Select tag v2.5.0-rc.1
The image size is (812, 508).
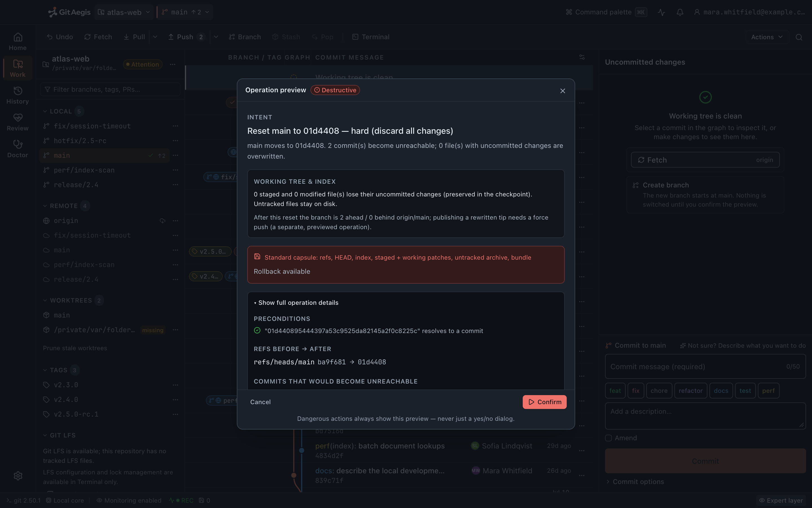76,415
